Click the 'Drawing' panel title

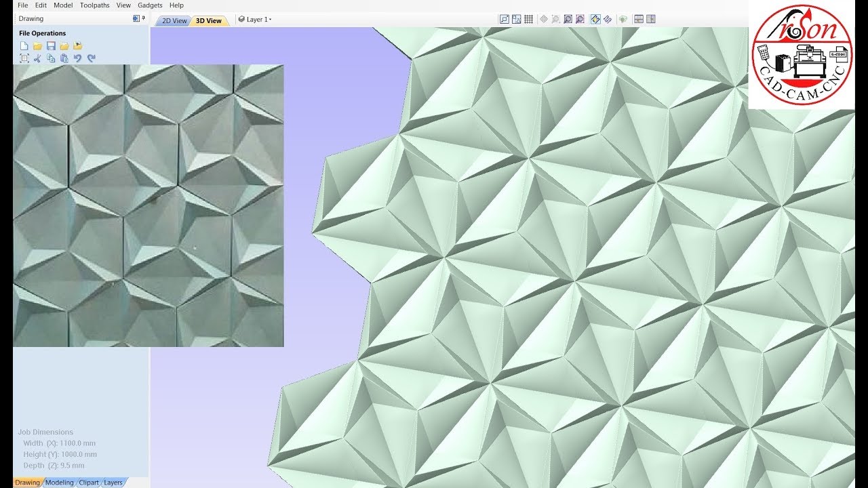click(31, 19)
